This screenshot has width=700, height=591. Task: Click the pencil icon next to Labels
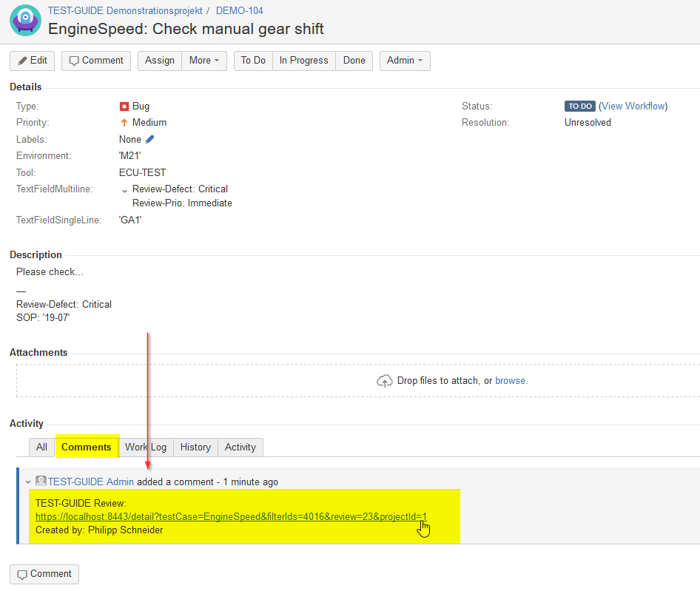[150, 139]
